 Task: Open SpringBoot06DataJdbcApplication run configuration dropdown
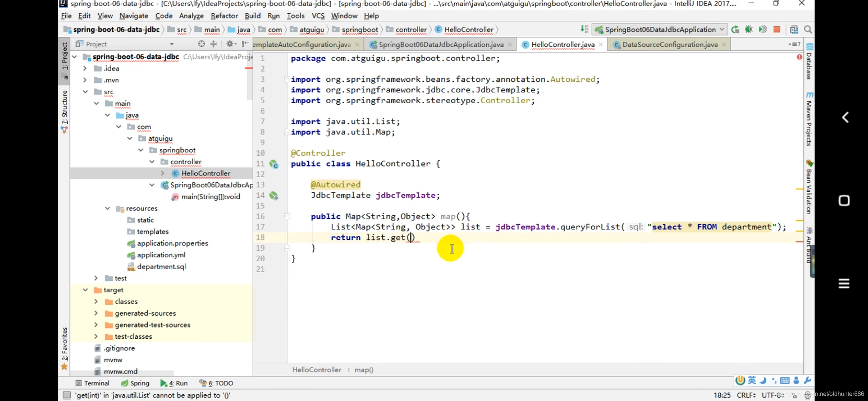[x=660, y=29]
